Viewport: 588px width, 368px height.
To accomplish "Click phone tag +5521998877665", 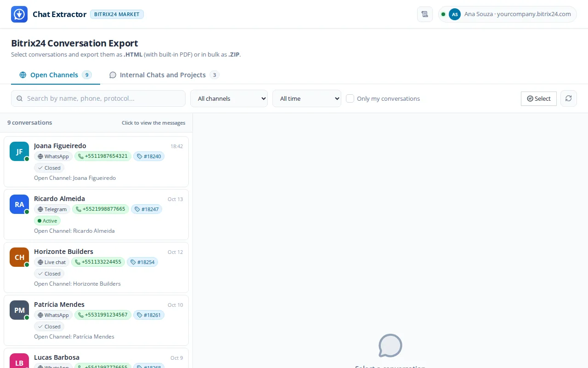I will tap(101, 209).
